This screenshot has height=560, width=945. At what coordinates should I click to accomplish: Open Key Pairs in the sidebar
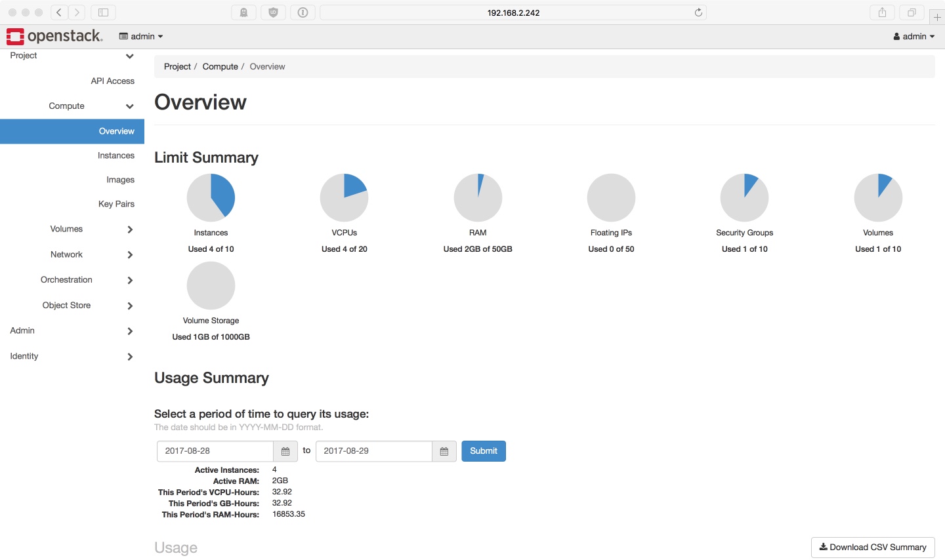(116, 204)
